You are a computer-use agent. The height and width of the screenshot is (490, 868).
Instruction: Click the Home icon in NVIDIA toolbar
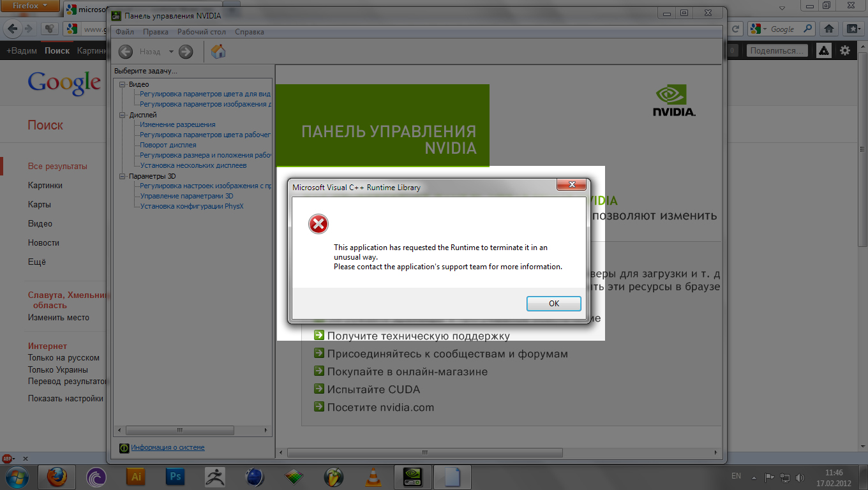coord(218,52)
